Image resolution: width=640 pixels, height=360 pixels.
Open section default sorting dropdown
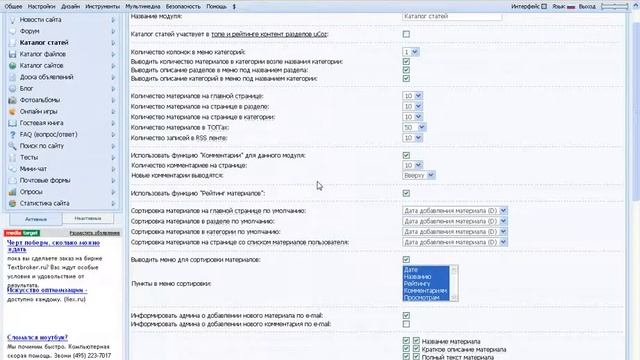(x=455, y=221)
